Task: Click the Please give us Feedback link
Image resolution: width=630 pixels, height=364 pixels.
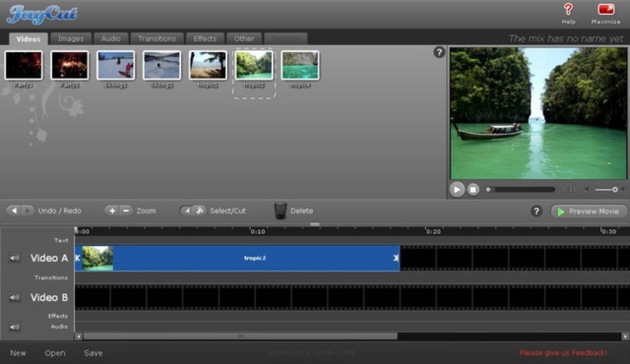Action: (x=563, y=351)
